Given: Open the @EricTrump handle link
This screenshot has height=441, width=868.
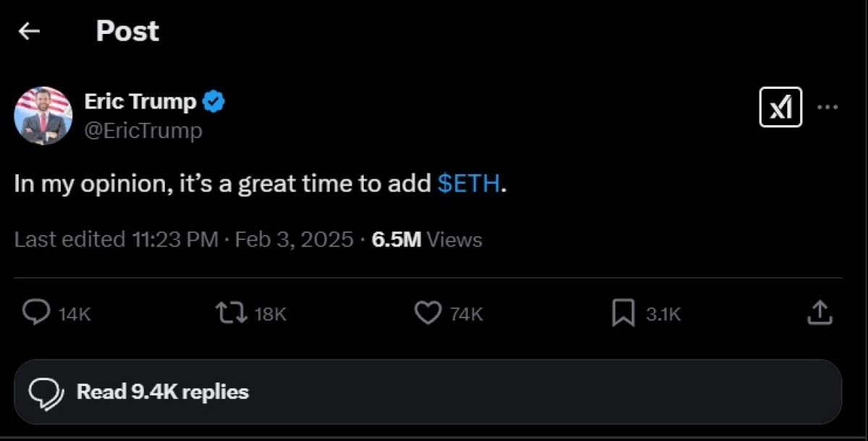Looking at the screenshot, I should coord(143,131).
